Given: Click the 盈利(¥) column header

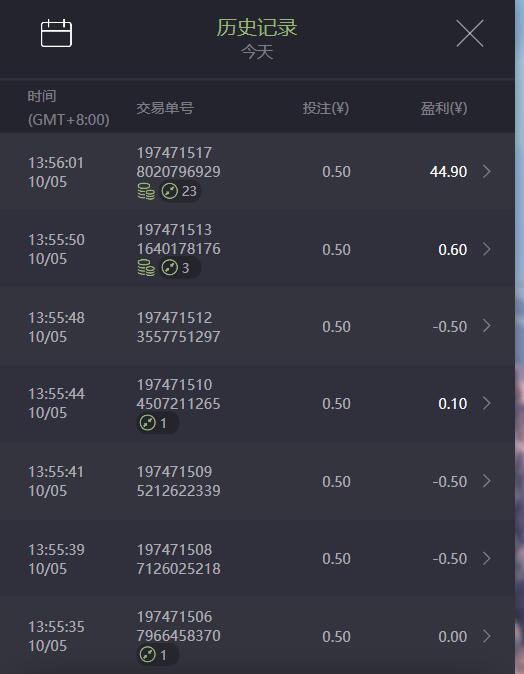Looking at the screenshot, I should [x=444, y=108].
